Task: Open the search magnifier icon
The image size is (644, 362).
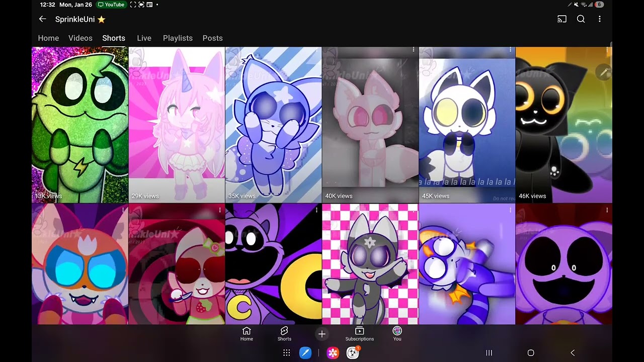Action: (581, 19)
